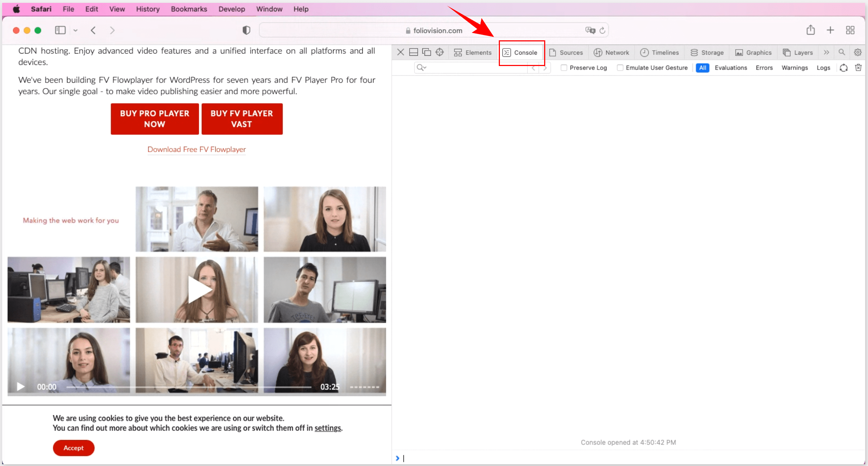Switch to the Timelines tab
868x466 pixels.
[659, 52]
